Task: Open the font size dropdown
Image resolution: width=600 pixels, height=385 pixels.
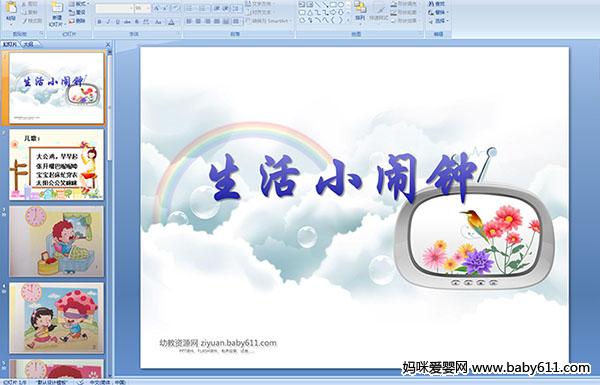Action: [143, 8]
